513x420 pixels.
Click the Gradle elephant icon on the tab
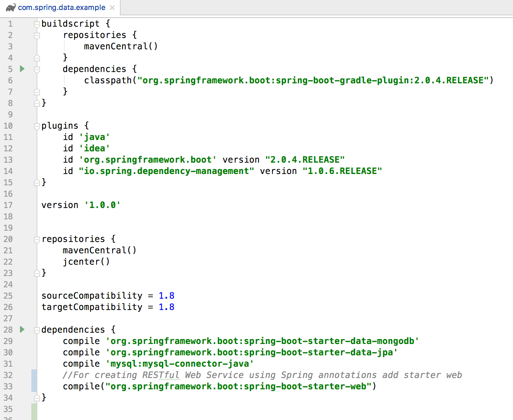[11, 7]
